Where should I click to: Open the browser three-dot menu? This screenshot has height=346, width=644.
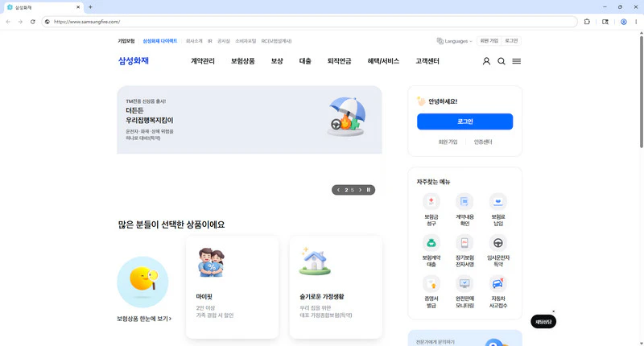point(636,22)
